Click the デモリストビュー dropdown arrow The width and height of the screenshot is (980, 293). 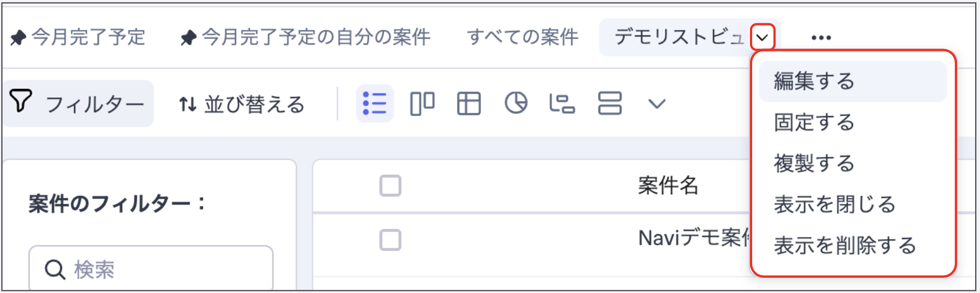tap(763, 38)
